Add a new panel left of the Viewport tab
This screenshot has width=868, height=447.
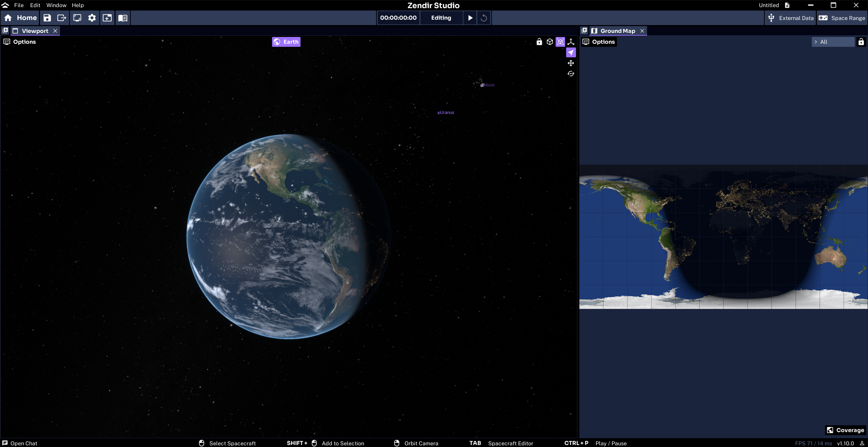[5, 31]
